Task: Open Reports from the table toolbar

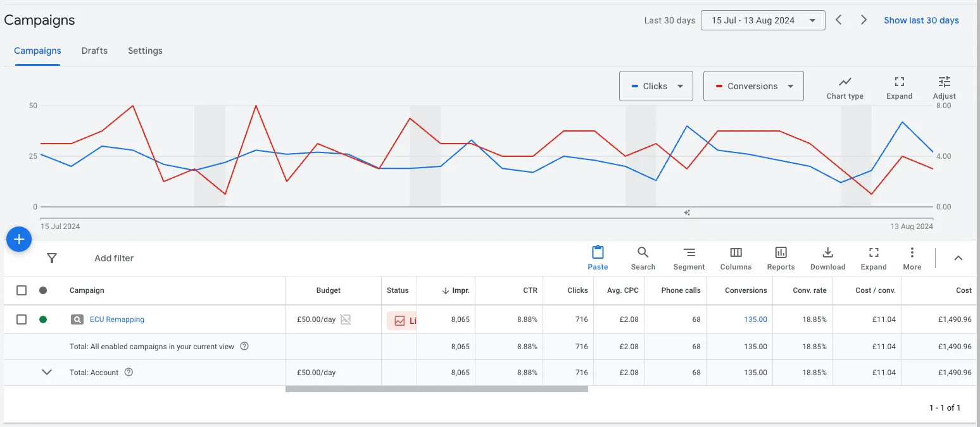Action: coord(781,253)
